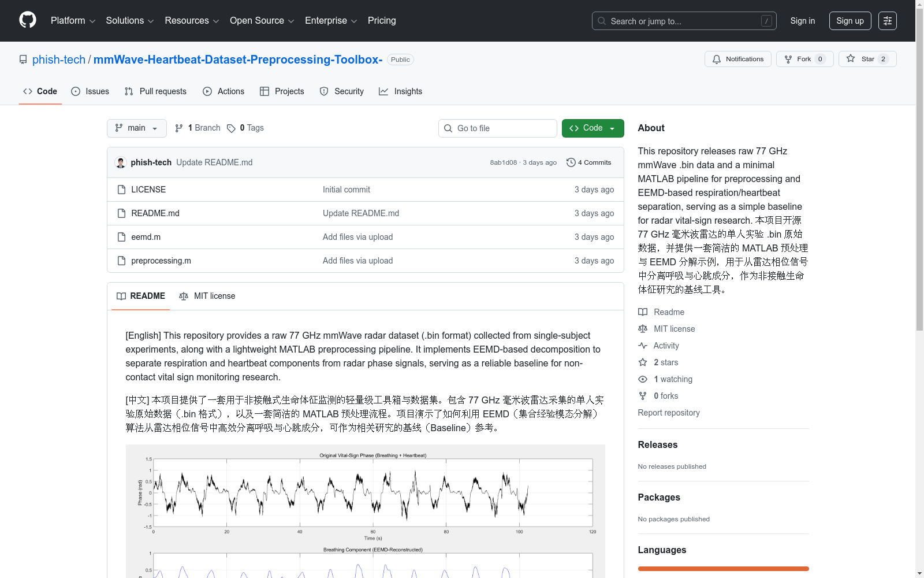This screenshot has width=924, height=578.
Task: Click the Go to file input
Action: pos(498,128)
